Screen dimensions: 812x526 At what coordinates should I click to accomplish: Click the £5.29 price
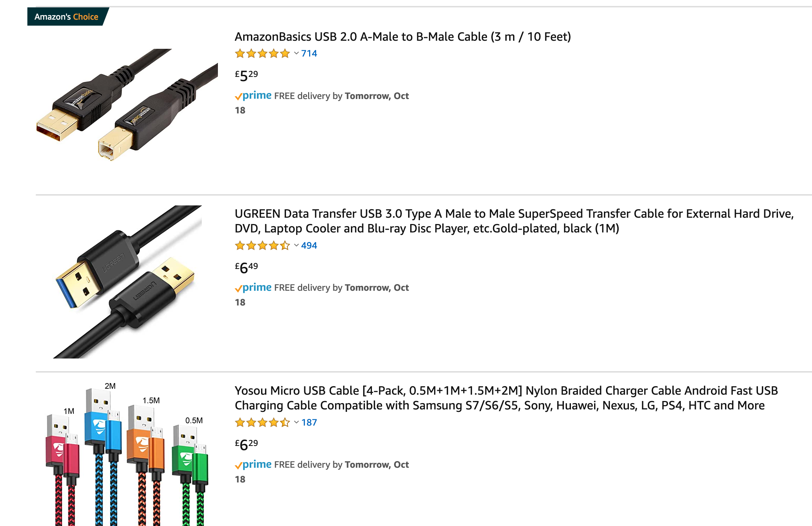tap(246, 75)
